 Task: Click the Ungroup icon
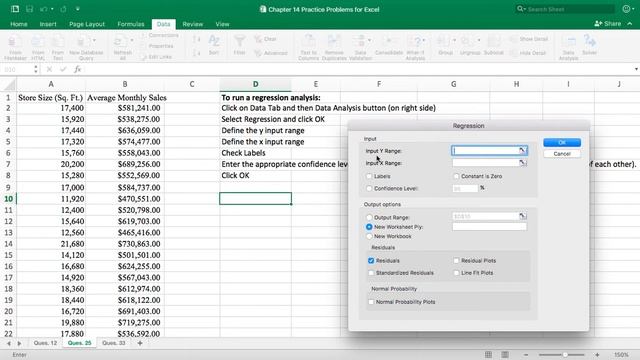click(468, 42)
